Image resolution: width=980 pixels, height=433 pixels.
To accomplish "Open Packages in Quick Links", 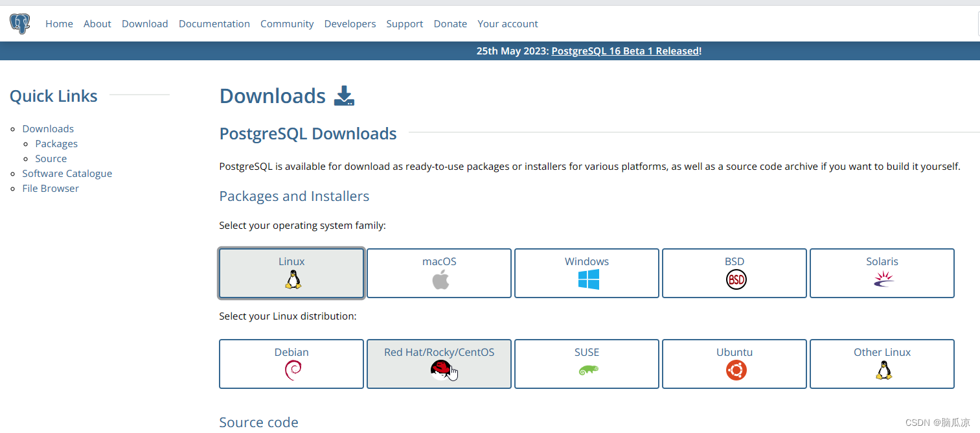I will coord(56,144).
